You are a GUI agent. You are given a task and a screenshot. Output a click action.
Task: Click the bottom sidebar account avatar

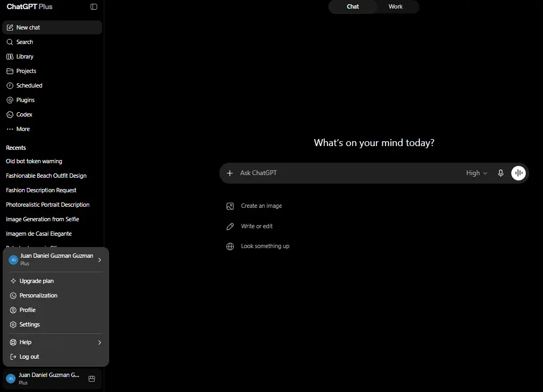(11, 379)
